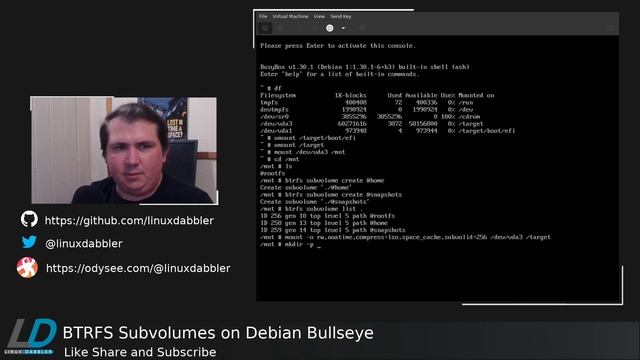This screenshot has height=360, width=640.
Task: Open the odysee.com/@linuxdabbler link
Action: pos(138,268)
